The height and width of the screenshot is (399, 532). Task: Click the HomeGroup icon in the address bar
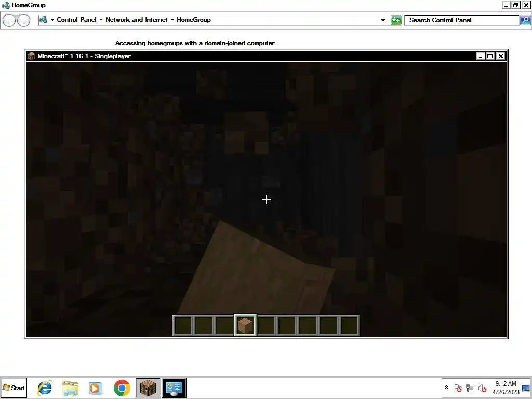pyautogui.click(x=43, y=20)
